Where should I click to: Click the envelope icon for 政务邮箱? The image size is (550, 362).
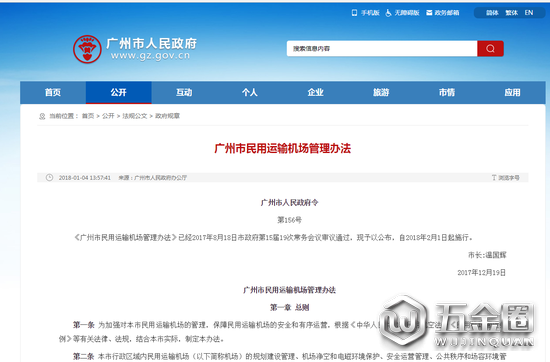point(429,13)
